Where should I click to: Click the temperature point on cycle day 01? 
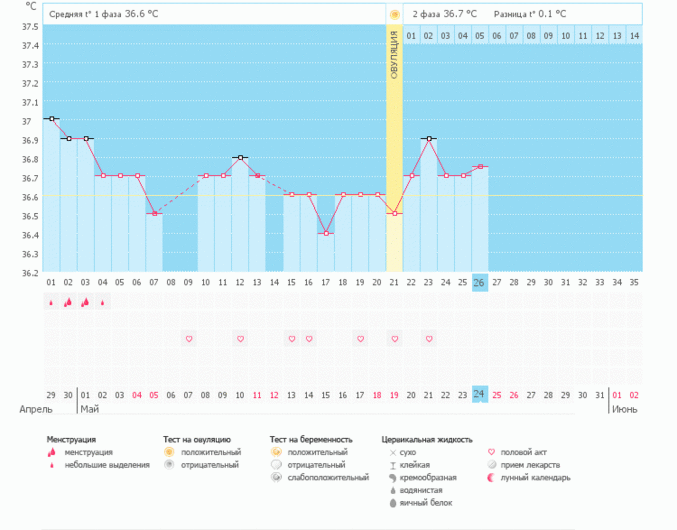point(51,119)
